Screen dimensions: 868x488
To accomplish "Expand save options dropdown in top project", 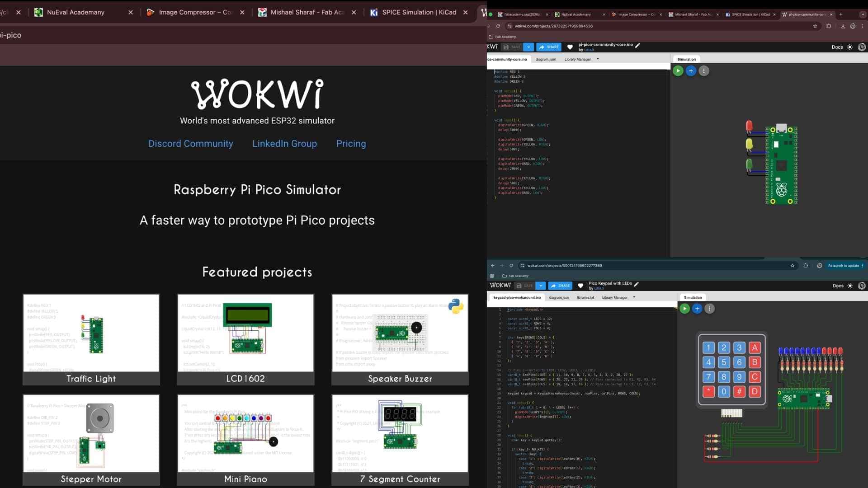I will [x=528, y=47].
